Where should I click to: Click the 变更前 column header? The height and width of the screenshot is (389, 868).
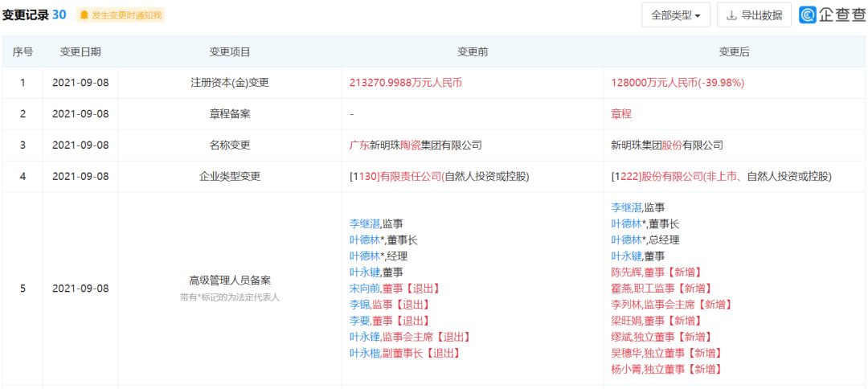click(x=473, y=52)
